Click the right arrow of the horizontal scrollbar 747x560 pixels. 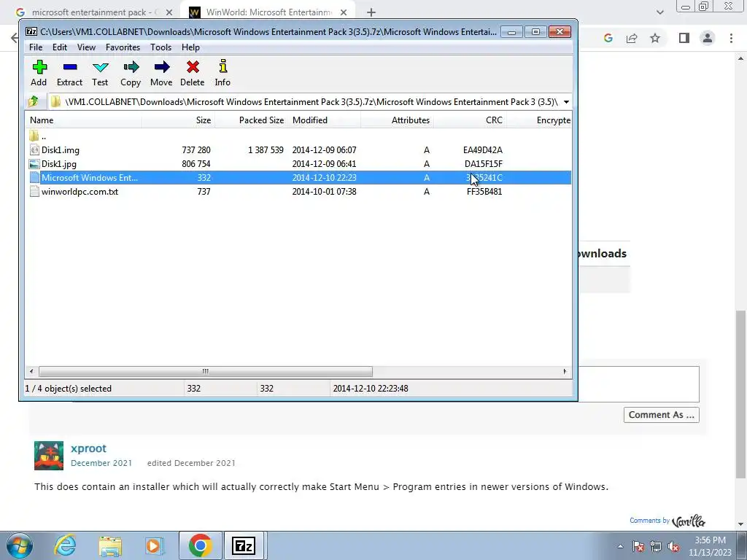pos(565,371)
